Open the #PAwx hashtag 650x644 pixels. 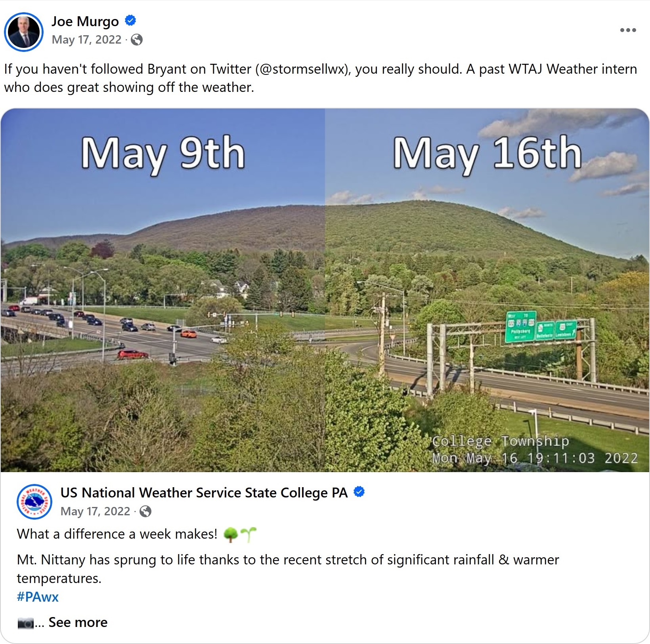pos(38,597)
